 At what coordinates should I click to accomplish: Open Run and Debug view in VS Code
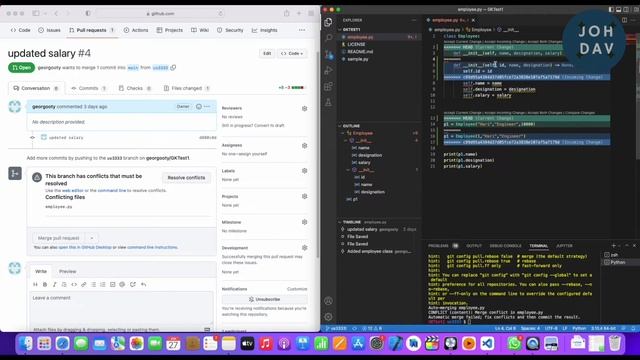(x=328, y=70)
